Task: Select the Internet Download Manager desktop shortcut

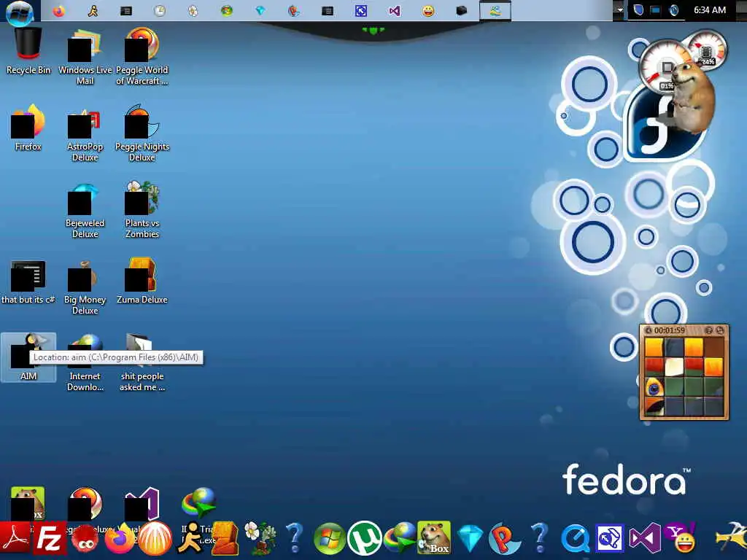Action: point(85,362)
